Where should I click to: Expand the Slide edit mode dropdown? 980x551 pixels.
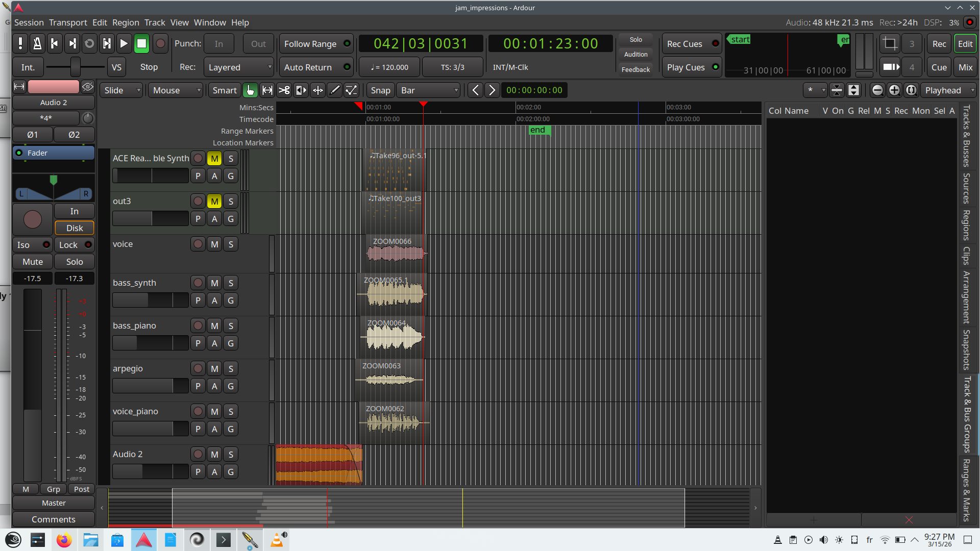click(x=122, y=90)
